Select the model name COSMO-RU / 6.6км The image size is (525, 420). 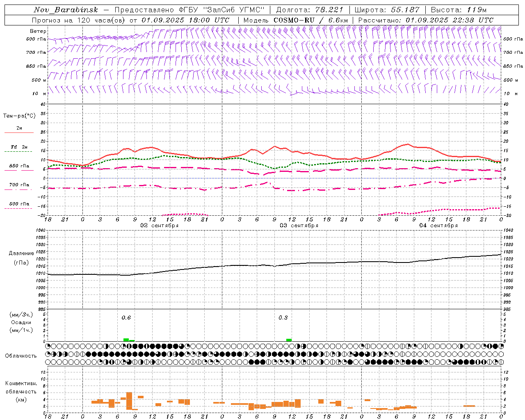click(x=310, y=20)
